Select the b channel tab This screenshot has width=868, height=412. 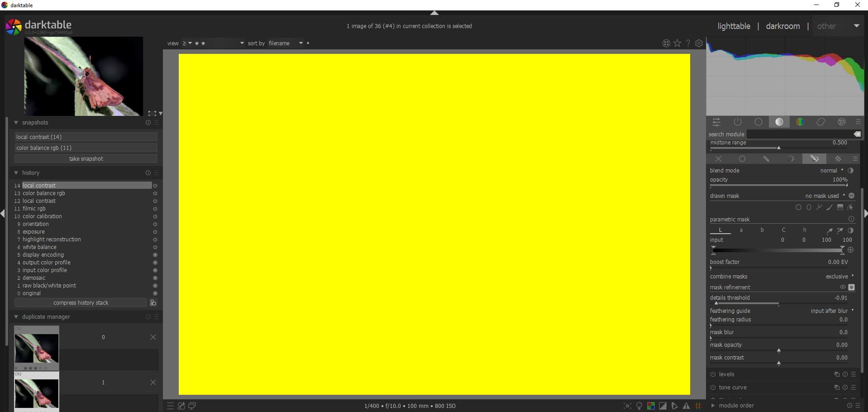coord(762,230)
